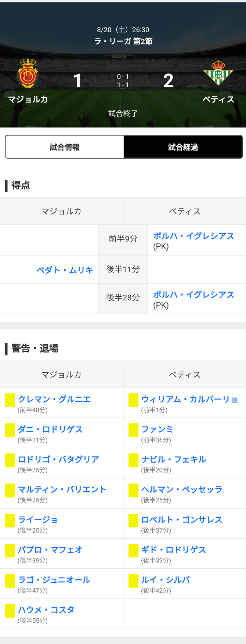The width and height of the screenshot is (246, 644).
Task: Select the 試合経過 tab
Action: (183, 147)
